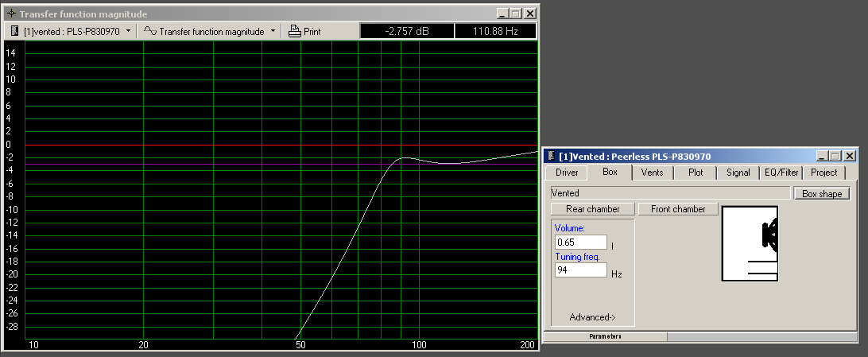Click the Volume: label

point(570,228)
